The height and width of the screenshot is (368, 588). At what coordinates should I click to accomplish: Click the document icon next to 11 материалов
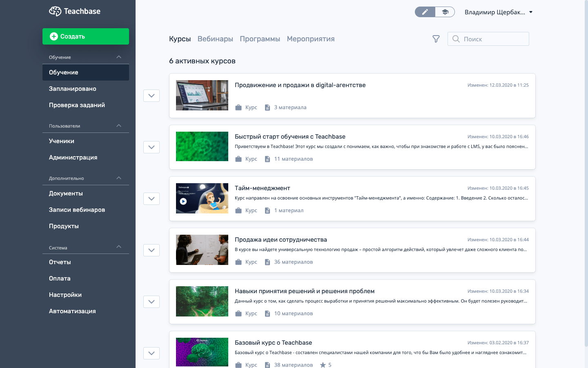267,159
